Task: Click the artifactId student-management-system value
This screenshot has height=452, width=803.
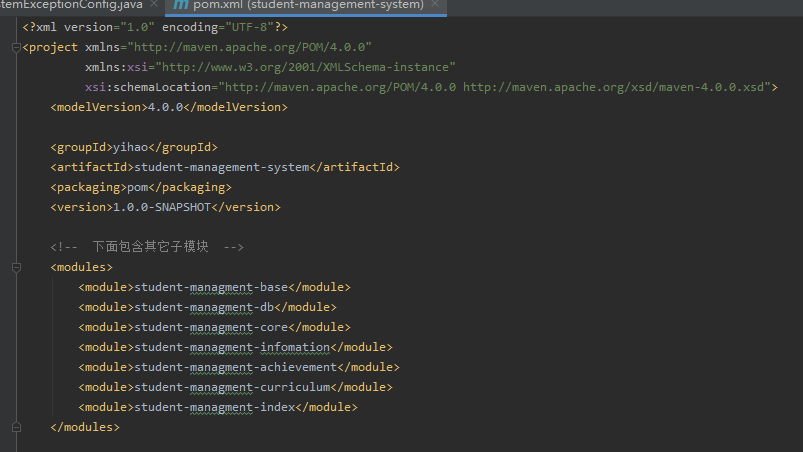Action: point(221,167)
